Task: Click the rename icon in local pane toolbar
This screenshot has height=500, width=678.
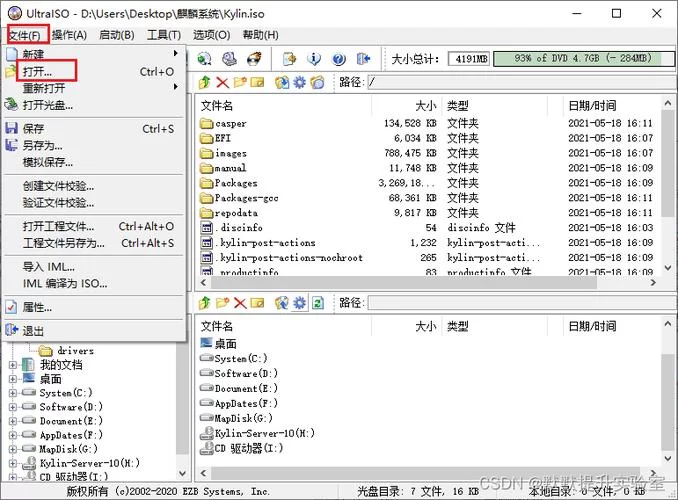Action: [257, 303]
